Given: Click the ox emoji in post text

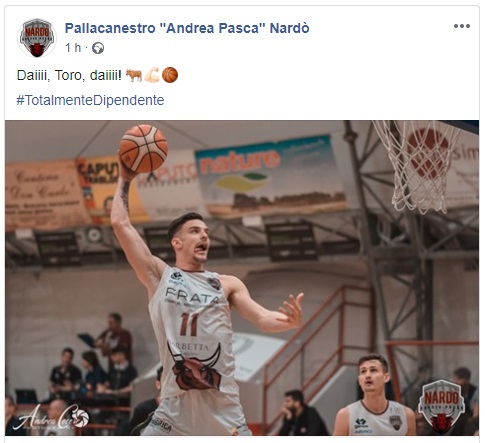Looking at the screenshot, I should pos(134,75).
